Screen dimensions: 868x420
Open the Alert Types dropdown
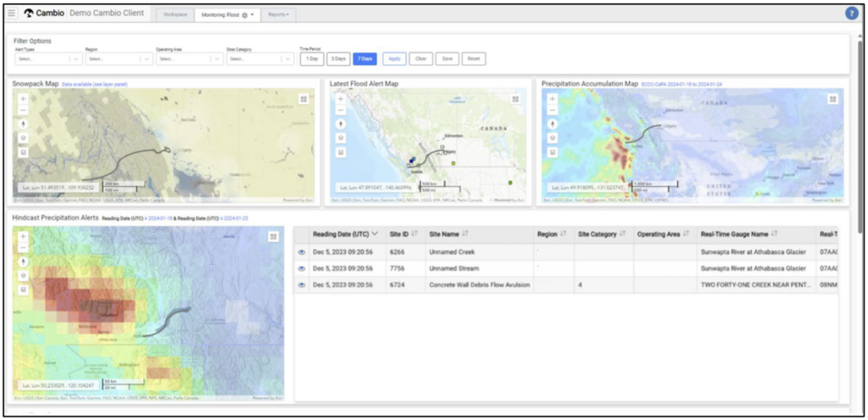48,58
